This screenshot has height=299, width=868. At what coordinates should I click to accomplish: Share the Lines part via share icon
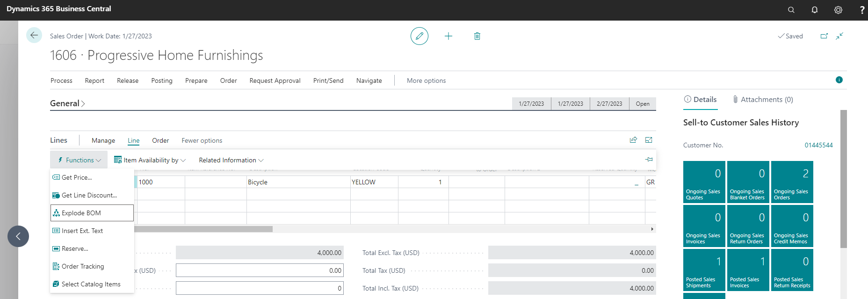pos(633,140)
